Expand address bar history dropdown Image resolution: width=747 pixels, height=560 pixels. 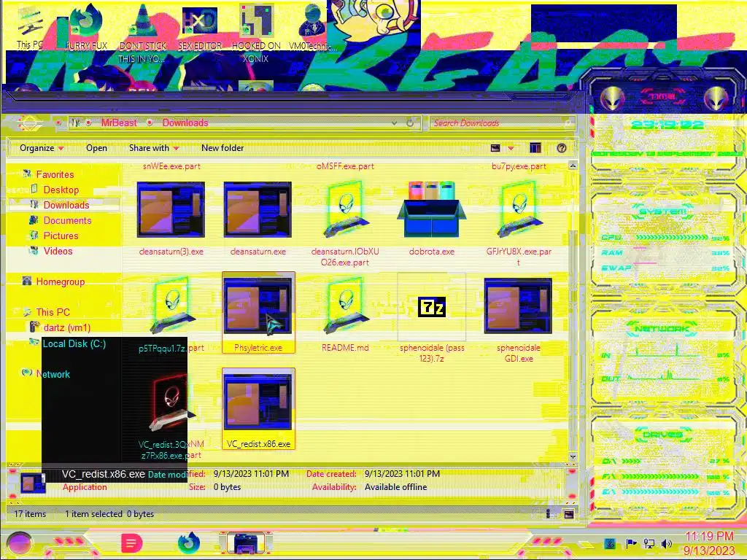(394, 122)
